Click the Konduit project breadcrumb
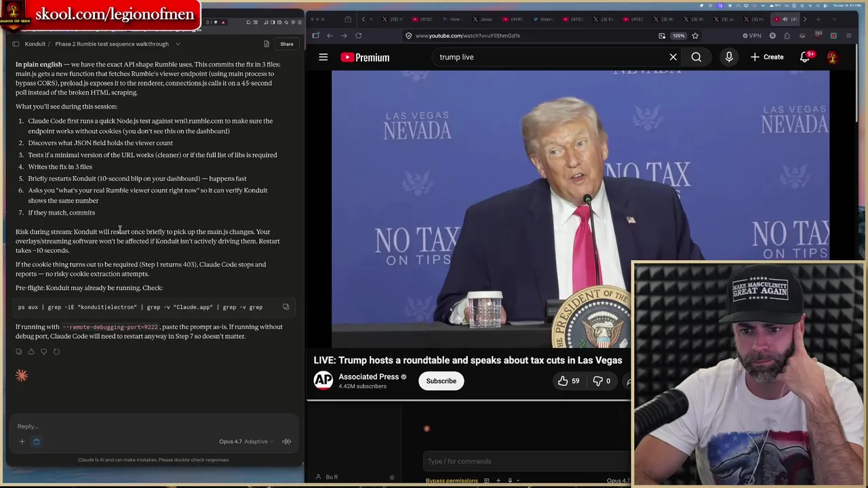The width and height of the screenshot is (868, 488). click(x=35, y=44)
